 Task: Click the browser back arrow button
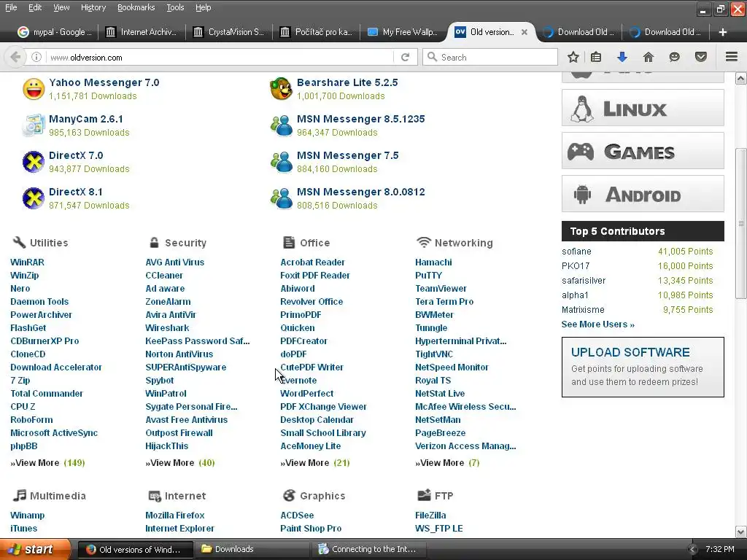[15, 57]
